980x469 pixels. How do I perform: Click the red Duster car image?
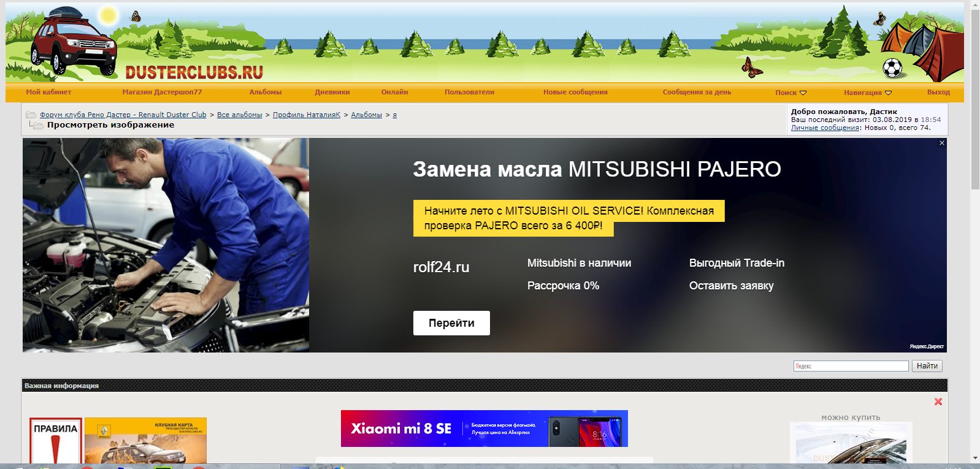tap(72, 43)
